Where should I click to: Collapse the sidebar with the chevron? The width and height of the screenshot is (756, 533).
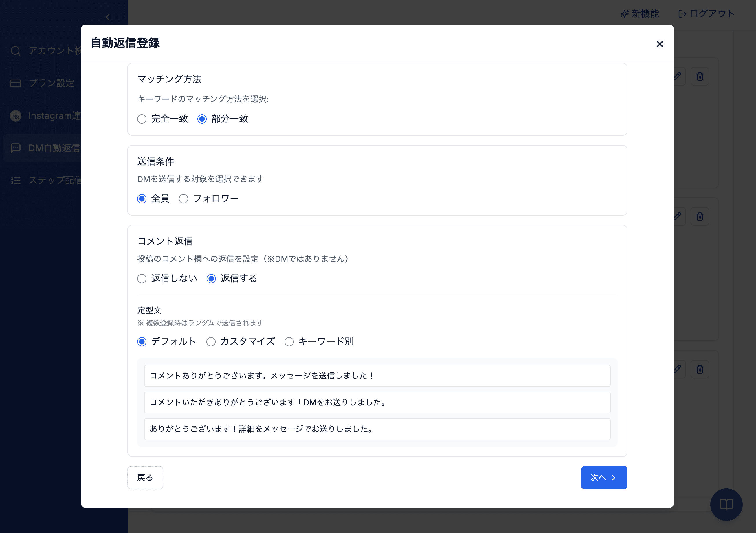point(108,17)
